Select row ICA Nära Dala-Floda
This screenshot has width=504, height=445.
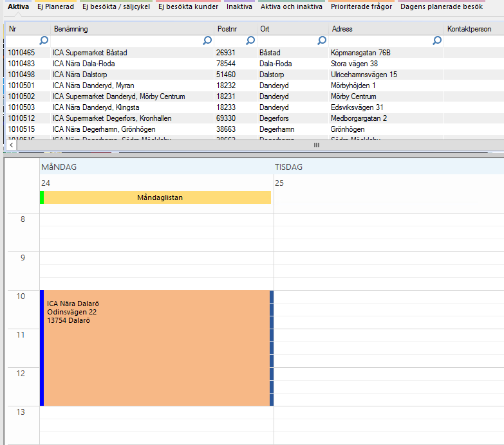click(x=255, y=64)
